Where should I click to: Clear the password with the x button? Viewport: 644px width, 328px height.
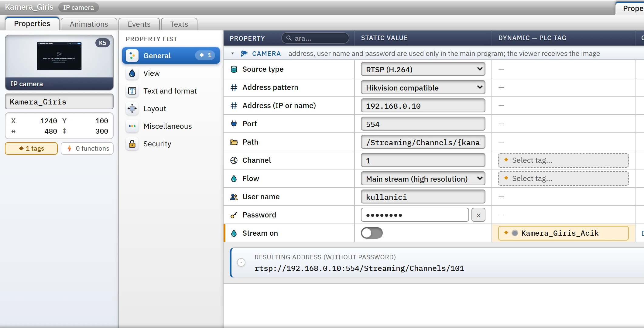click(478, 215)
